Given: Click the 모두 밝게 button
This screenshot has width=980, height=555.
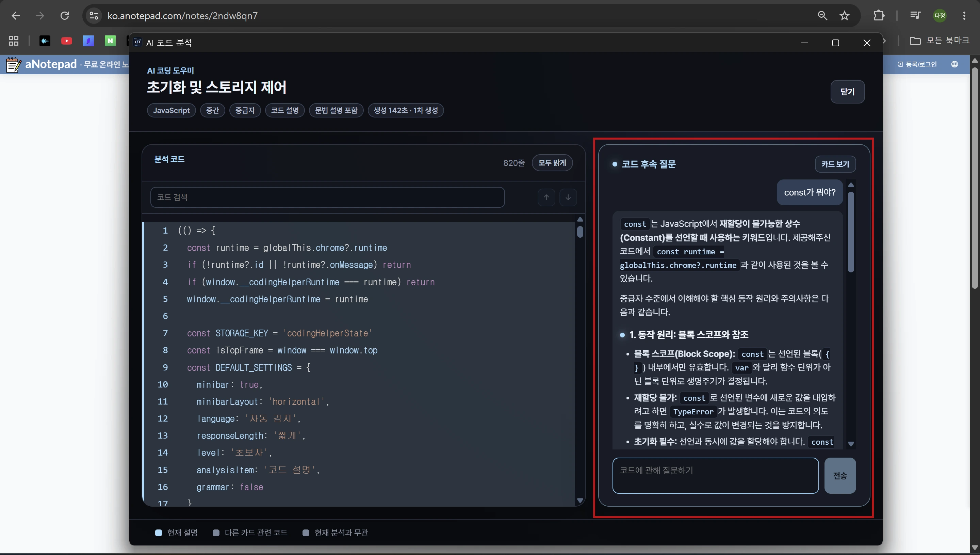Looking at the screenshot, I should pyautogui.click(x=552, y=163).
